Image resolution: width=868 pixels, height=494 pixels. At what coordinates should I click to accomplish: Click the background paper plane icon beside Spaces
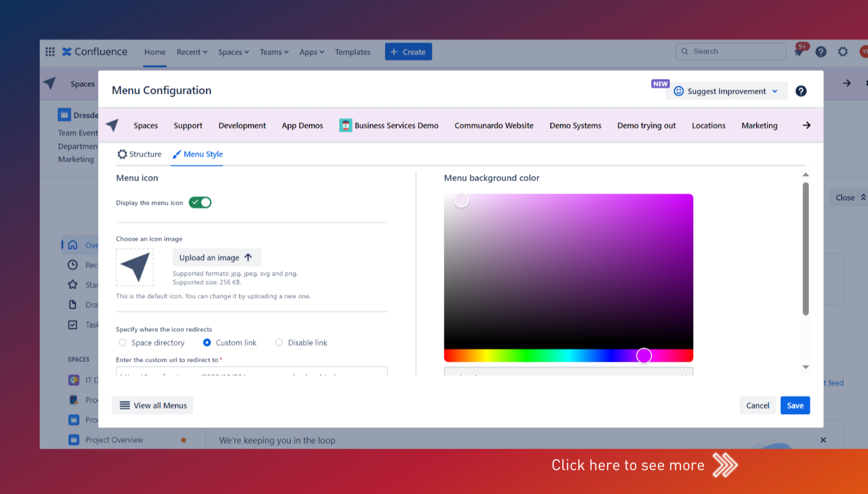point(50,83)
